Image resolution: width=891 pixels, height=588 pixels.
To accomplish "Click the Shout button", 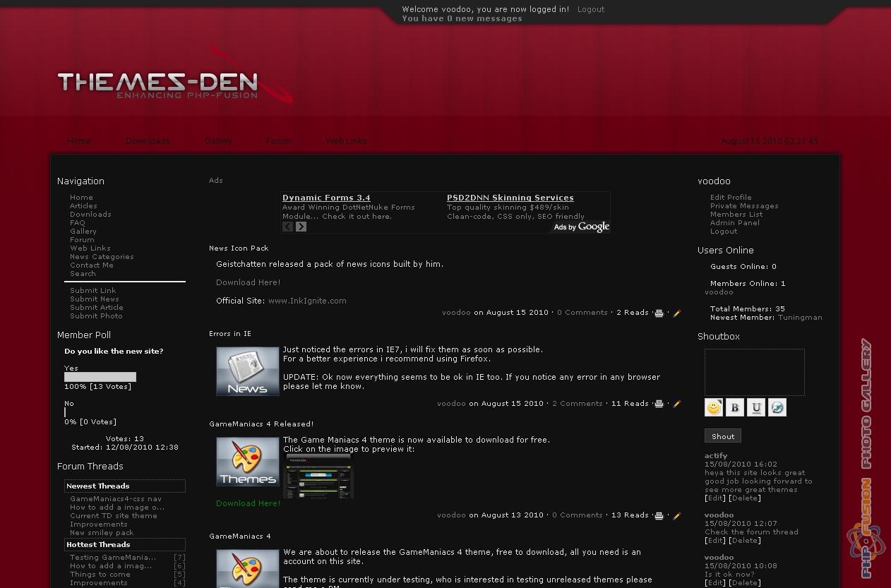I will [723, 436].
